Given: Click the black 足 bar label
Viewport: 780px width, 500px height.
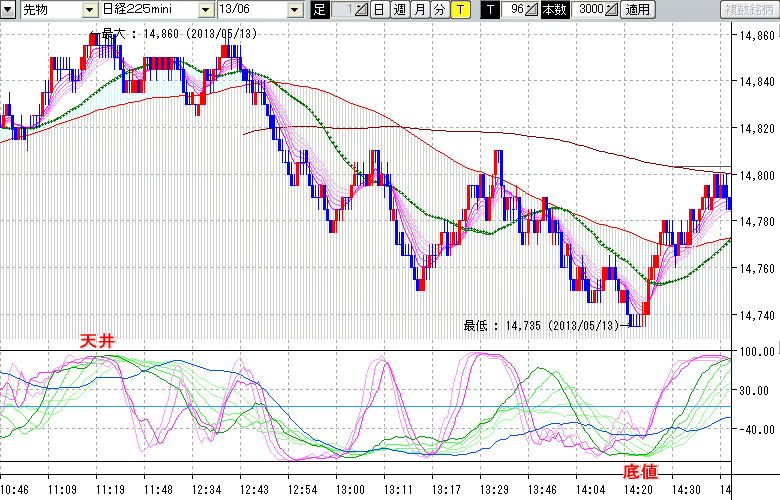Looking at the screenshot, I should click(319, 10).
